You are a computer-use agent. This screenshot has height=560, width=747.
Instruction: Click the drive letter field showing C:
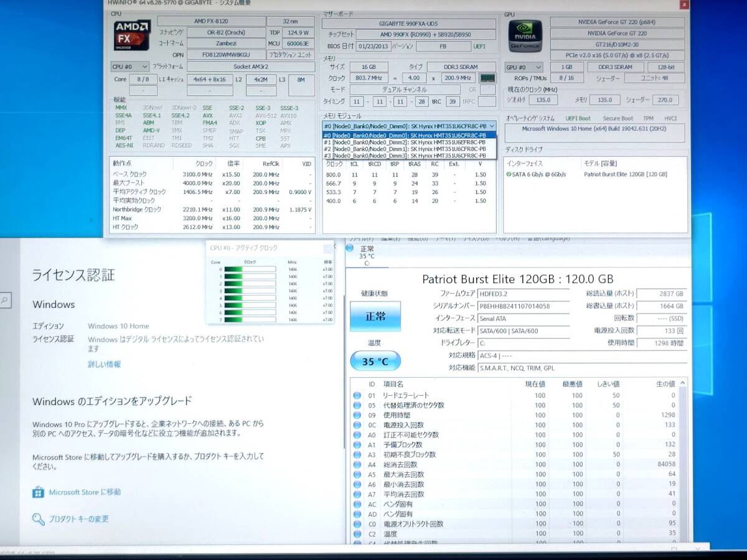click(x=523, y=343)
